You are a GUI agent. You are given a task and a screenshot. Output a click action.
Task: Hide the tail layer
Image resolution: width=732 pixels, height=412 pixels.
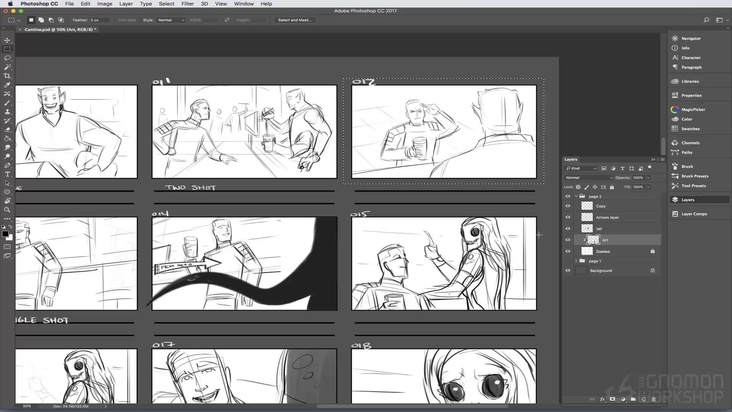(x=568, y=229)
